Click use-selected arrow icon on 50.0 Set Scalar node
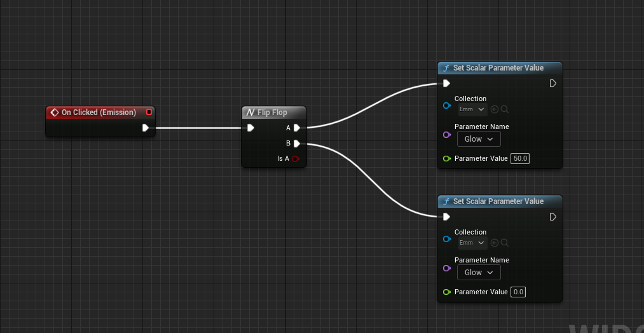Image resolution: width=644 pixels, height=333 pixels. (495, 109)
